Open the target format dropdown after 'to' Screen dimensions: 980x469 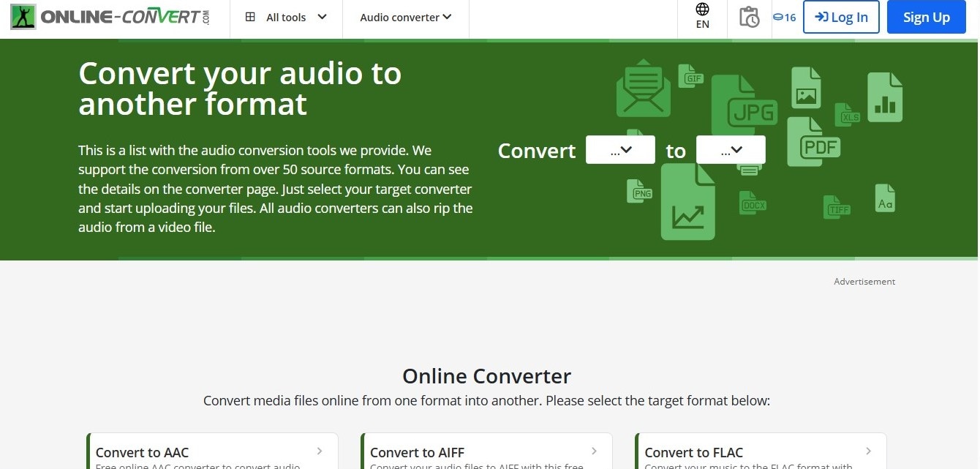[x=731, y=150]
